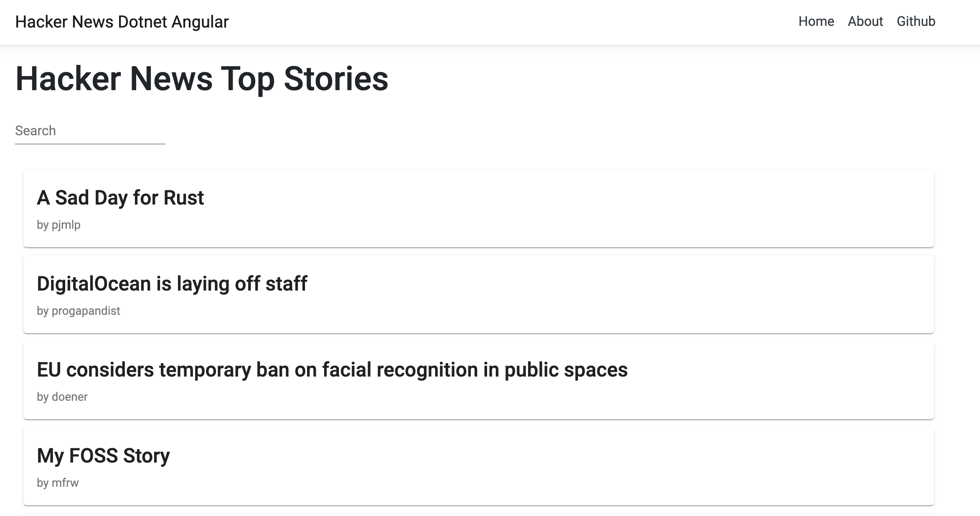
Task: Select the EU considers story card background
Action: point(479,380)
